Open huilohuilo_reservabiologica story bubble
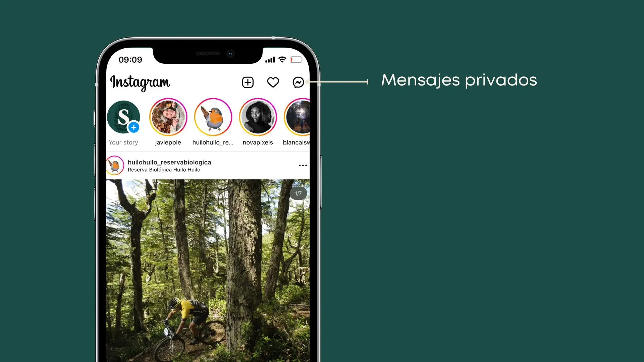The height and width of the screenshot is (362, 644). (x=213, y=117)
